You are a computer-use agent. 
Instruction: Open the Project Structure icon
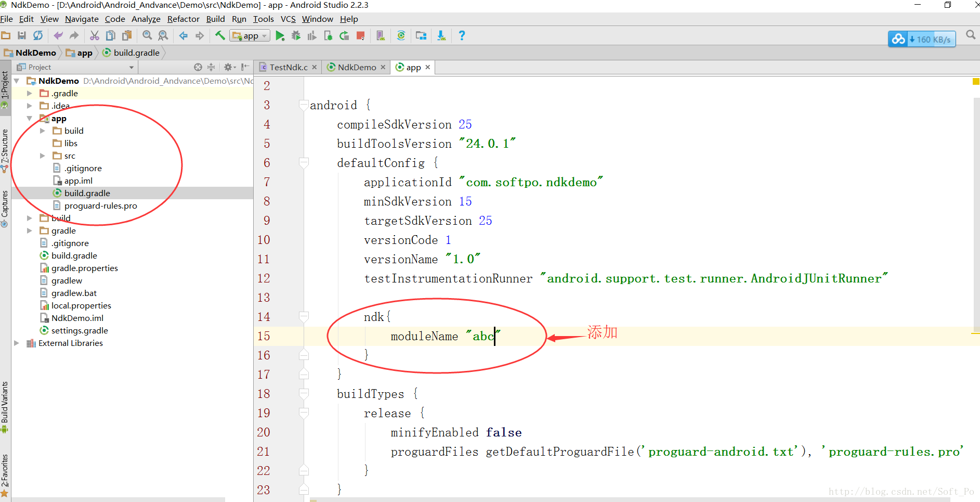[x=421, y=36]
